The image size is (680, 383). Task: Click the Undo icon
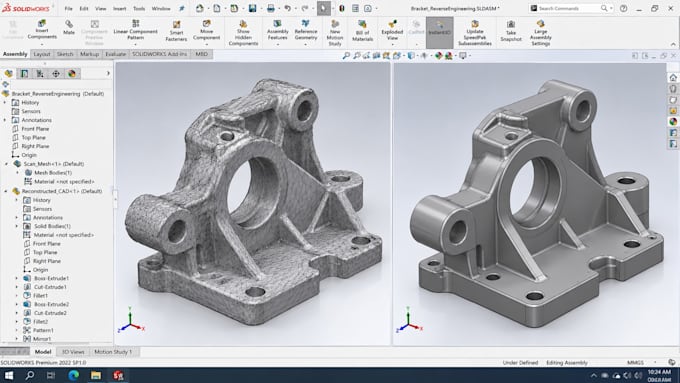(x=287, y=8)
